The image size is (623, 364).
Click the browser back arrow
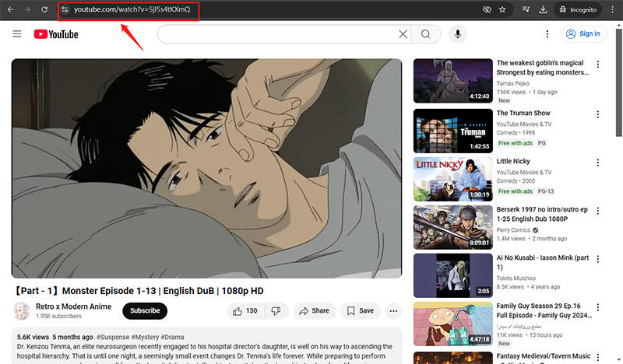pyautogui.click(x=10, y=9)
